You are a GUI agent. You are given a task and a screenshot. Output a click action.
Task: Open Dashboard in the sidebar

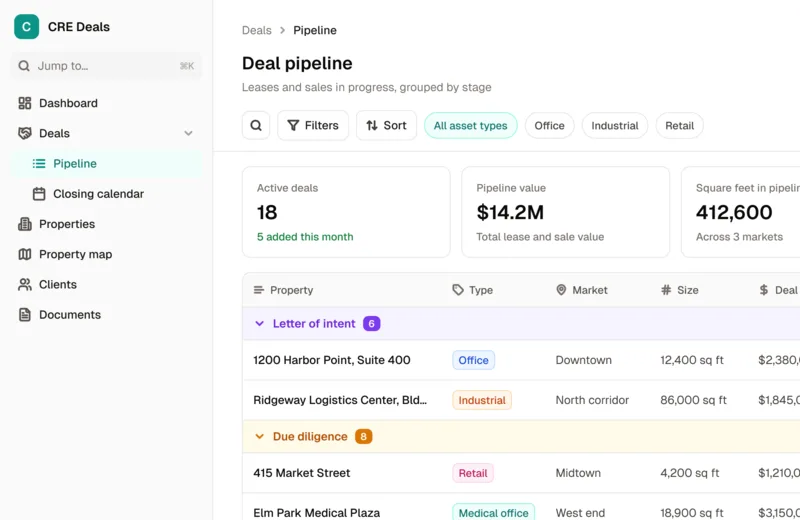[x=106, y=103]
